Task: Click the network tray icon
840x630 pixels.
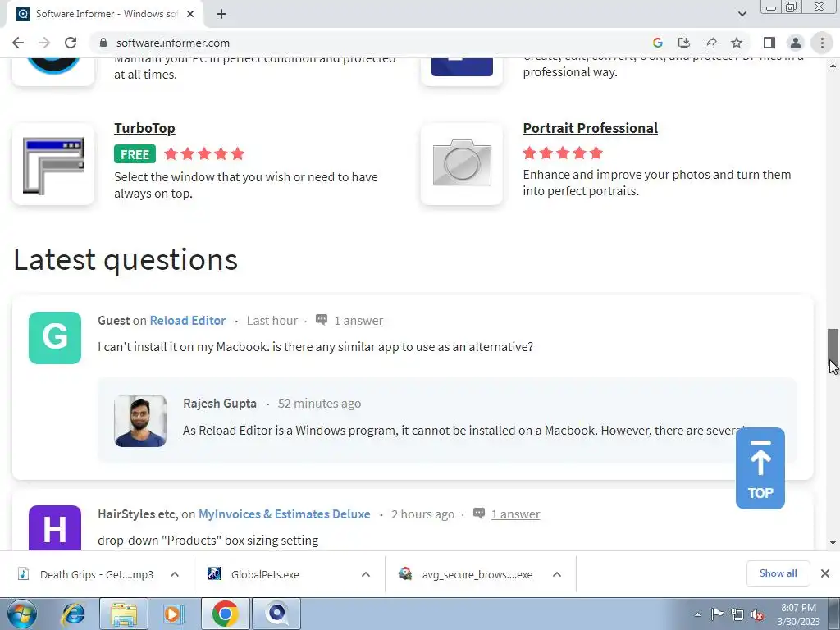Action: pos(737,614)
